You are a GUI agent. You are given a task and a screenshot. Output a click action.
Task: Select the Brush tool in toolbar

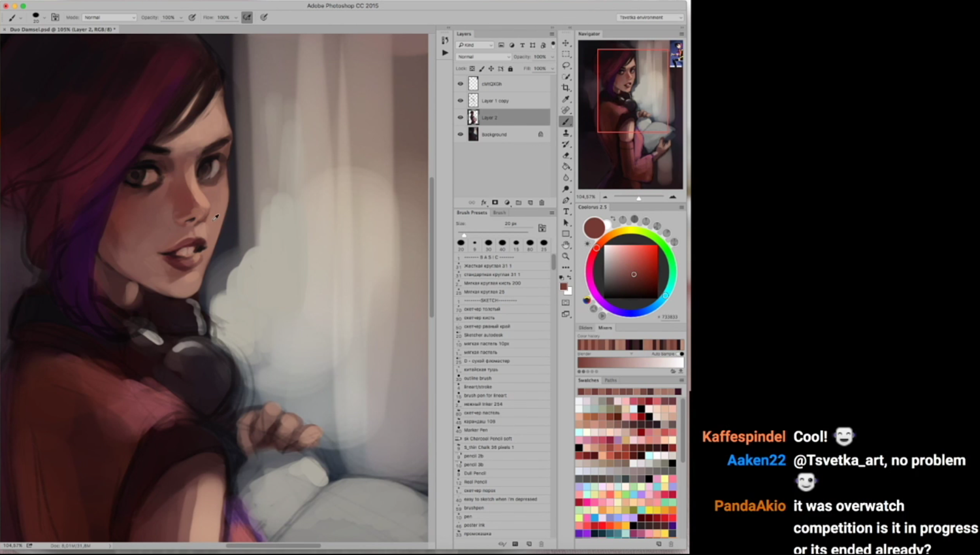coord(566,122)
